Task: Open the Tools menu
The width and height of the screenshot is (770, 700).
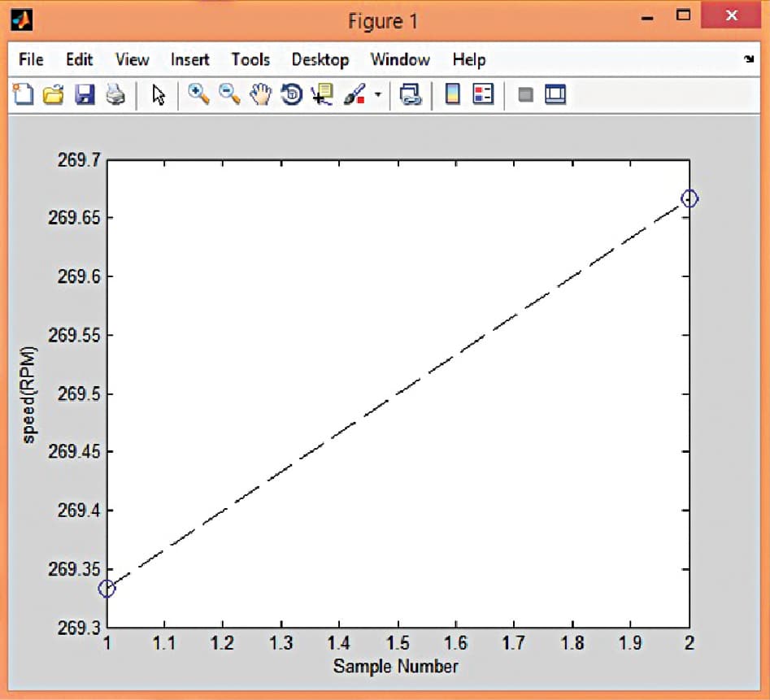Action: pyautogui.click(x=250, y=59)
